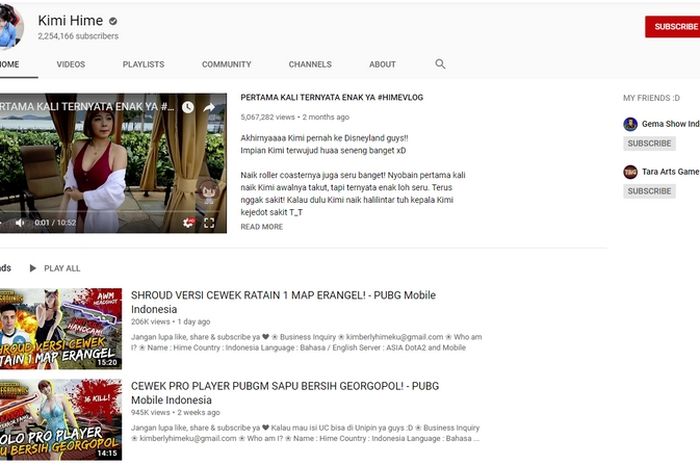Viewport: 700px width, 465px height.
Task: Click the Play All triangle icon
Action: (33, 268)
